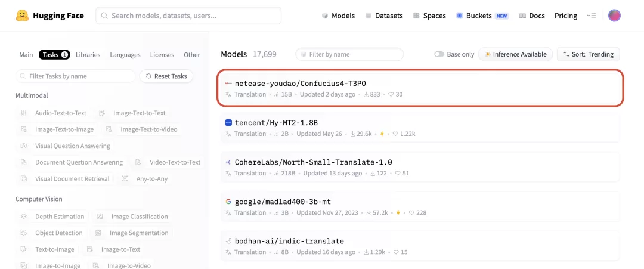Image resolution: width=644 pixels, height=269 pixels.
Task: Open the Spaces navigation link
Action: (429, 16)
